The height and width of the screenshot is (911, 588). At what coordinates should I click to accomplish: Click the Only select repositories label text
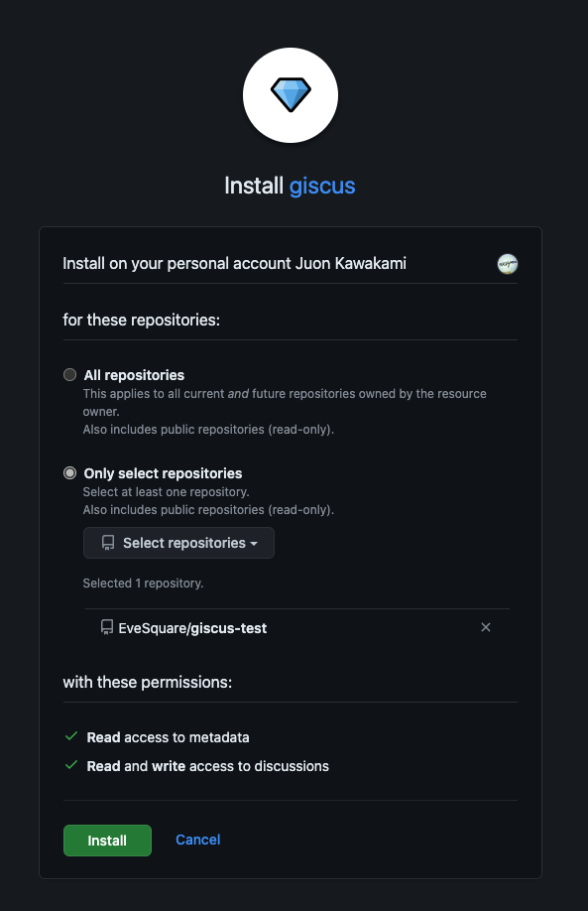tap(163, 473)
